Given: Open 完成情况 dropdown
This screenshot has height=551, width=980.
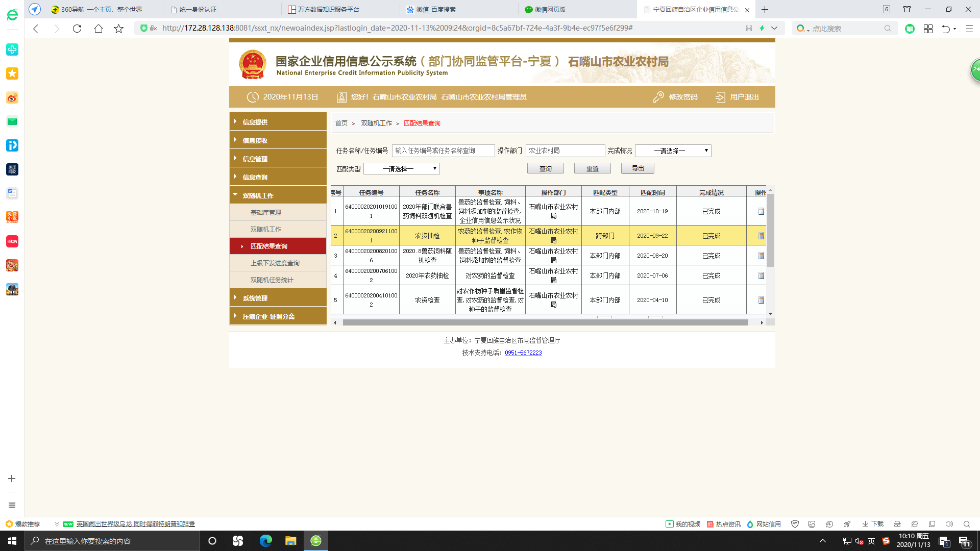Looking at the screenshot, I should (673, 151).
